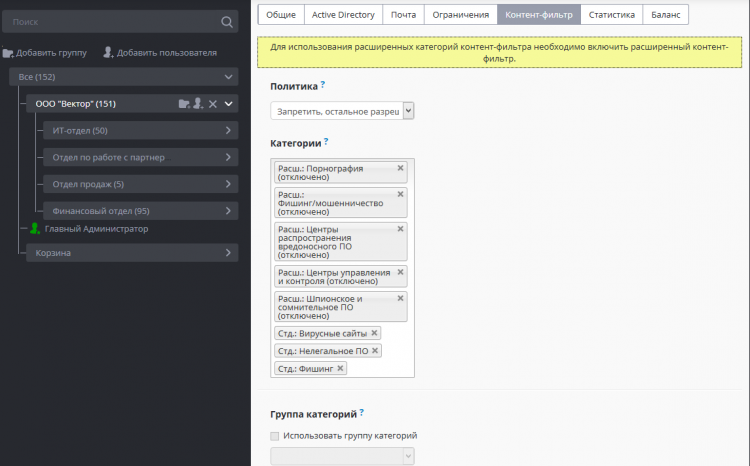Image resolution: width=750 pixels, height=466 pixels.
Task: Remove Стд.: Вирусные сайты tag
Action: pyautogui.click(x=375, y=333)
